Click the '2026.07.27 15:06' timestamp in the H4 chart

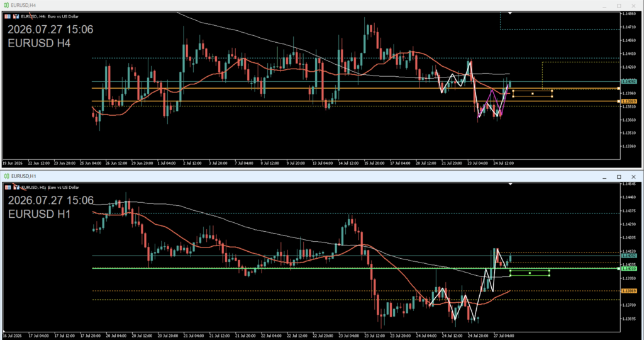point(50,30)
